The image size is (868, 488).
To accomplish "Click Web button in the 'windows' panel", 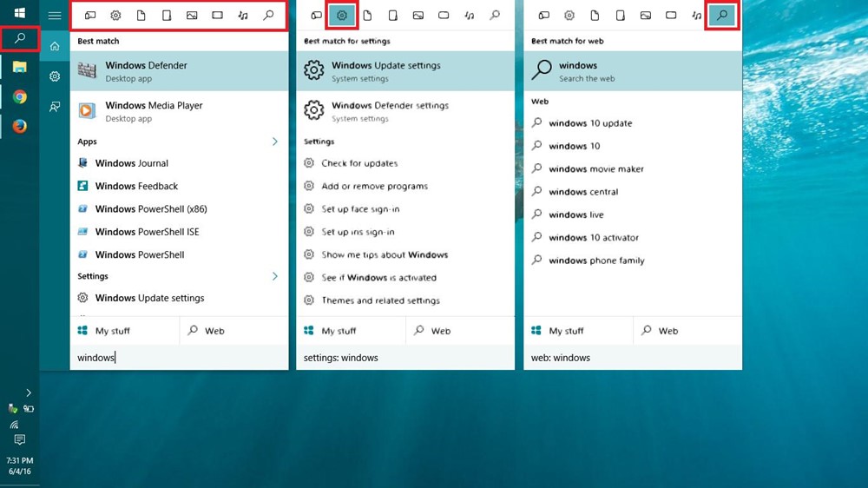I will pos(234,331).
